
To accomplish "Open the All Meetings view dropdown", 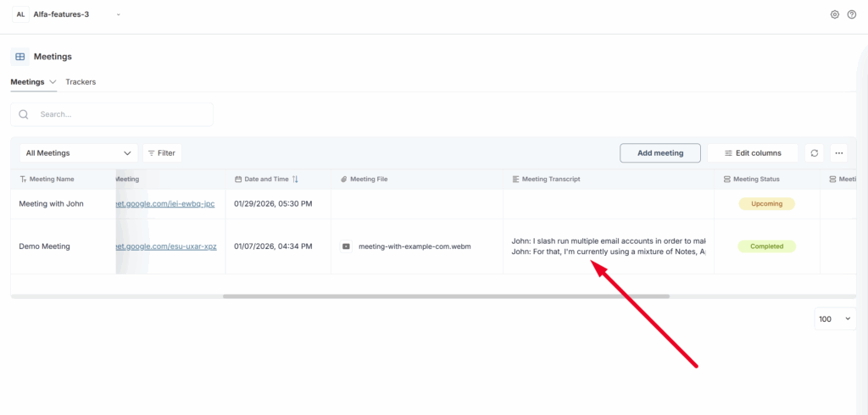I will (x=79, y=153).
